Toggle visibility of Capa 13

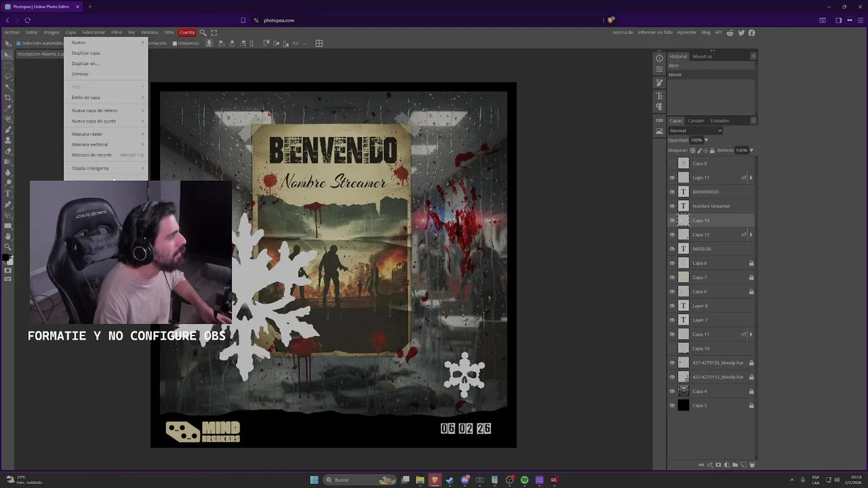click(672, 220)
